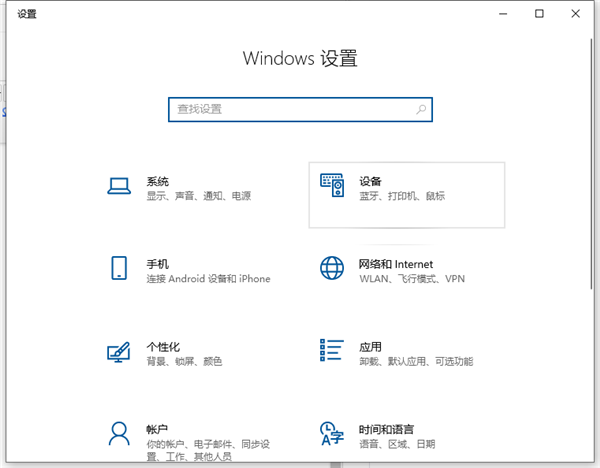
Task: Focus the 查找设置 search box
Action: [300, 110]
